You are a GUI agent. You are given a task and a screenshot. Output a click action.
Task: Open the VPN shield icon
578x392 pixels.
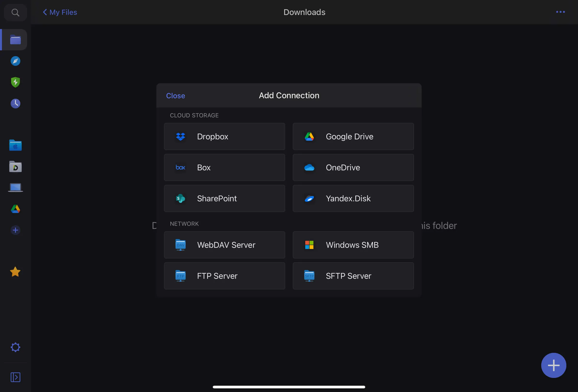(15, 82)
